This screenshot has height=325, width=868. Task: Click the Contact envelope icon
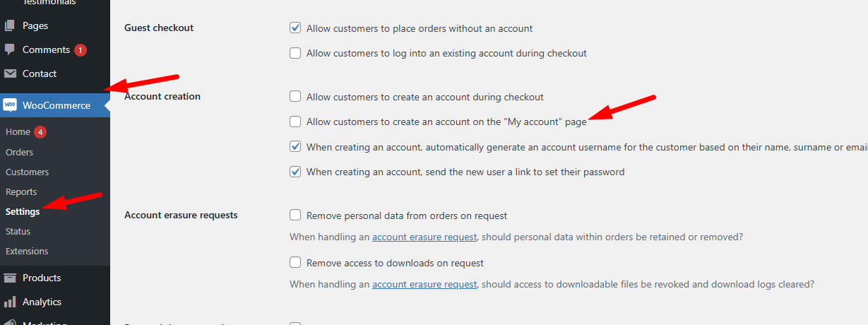point(10,74)
